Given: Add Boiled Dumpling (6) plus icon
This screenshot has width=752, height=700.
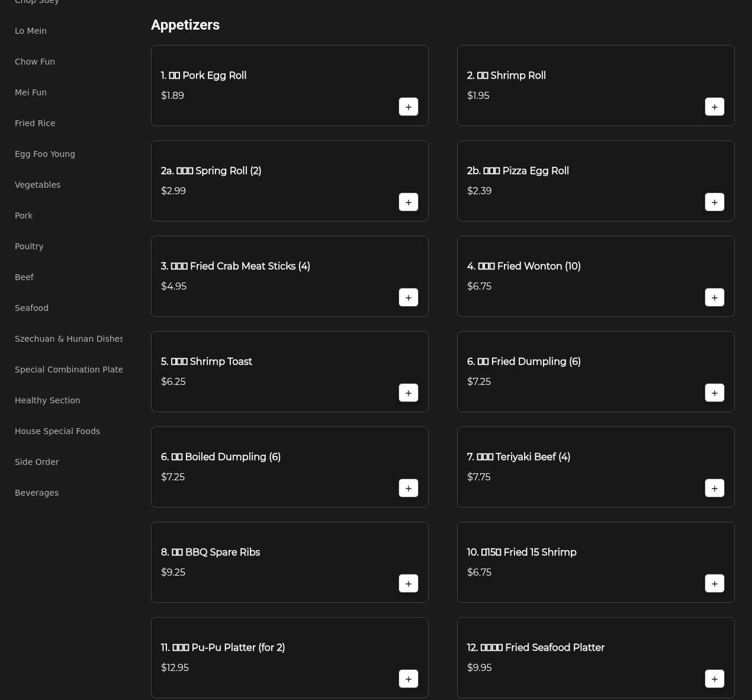Looking at the screenshot, I should click(409, 488).
